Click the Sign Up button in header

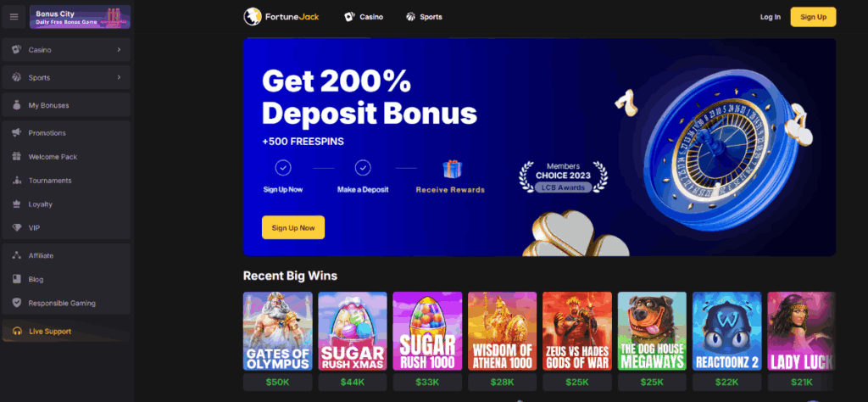[813, 17]
